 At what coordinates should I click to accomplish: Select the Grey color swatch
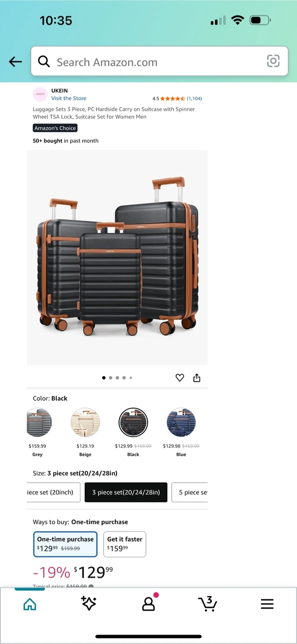(39, 423)
